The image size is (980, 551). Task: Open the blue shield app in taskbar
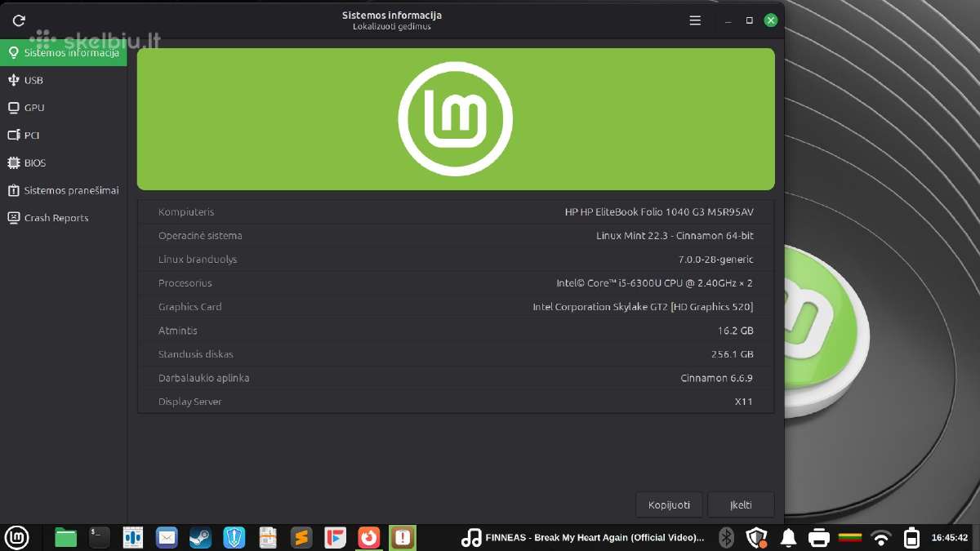[234, 537]
